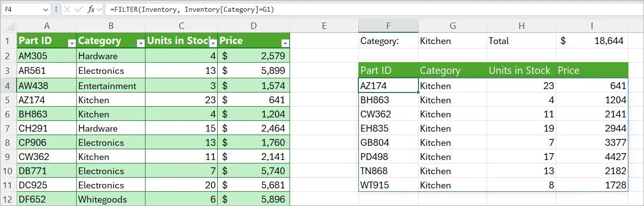Open the Part ID column filter dropdown

(71, 43)
